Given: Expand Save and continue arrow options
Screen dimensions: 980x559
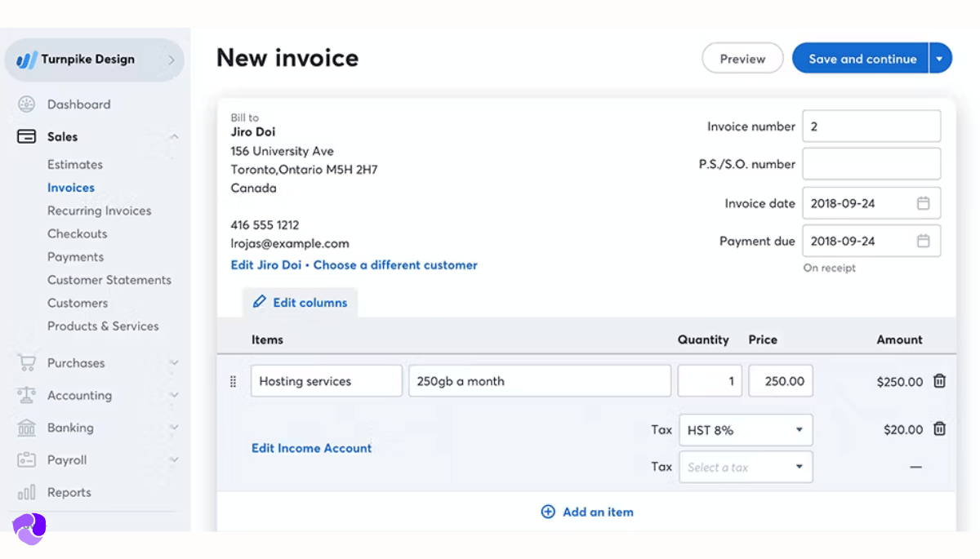Looking at the screenshot, I should click(940, 59).
